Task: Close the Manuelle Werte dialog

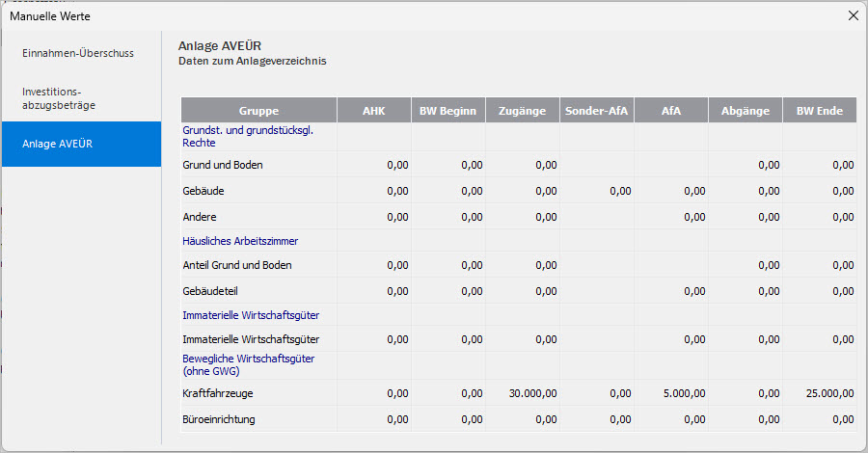Action: pos(852,15)
